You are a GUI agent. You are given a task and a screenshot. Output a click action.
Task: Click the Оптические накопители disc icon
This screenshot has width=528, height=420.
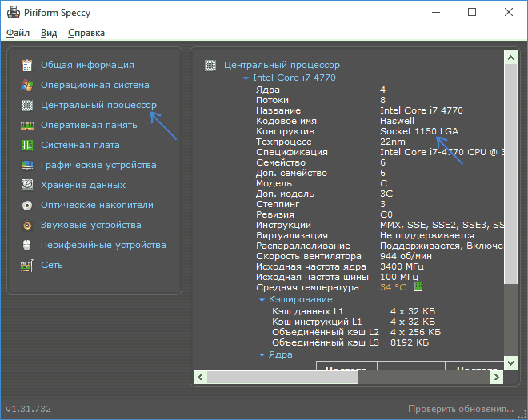point(27,205)
